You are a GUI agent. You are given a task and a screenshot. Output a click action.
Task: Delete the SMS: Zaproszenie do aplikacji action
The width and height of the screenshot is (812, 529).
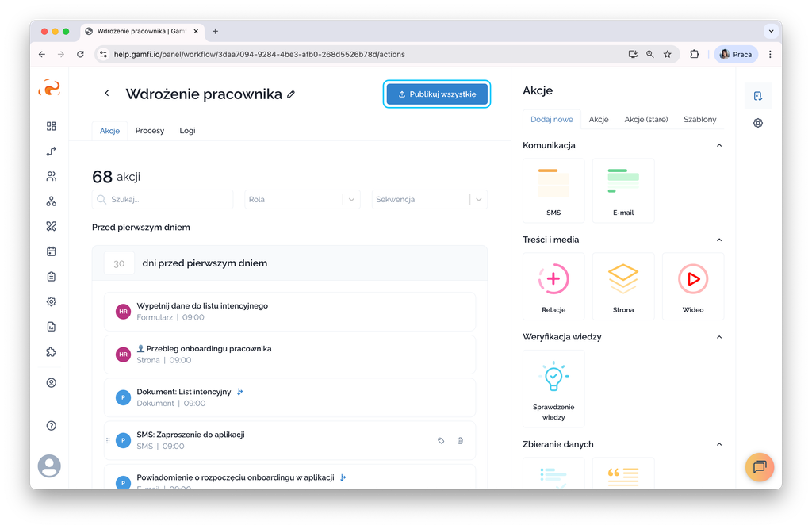pos(460,441)
